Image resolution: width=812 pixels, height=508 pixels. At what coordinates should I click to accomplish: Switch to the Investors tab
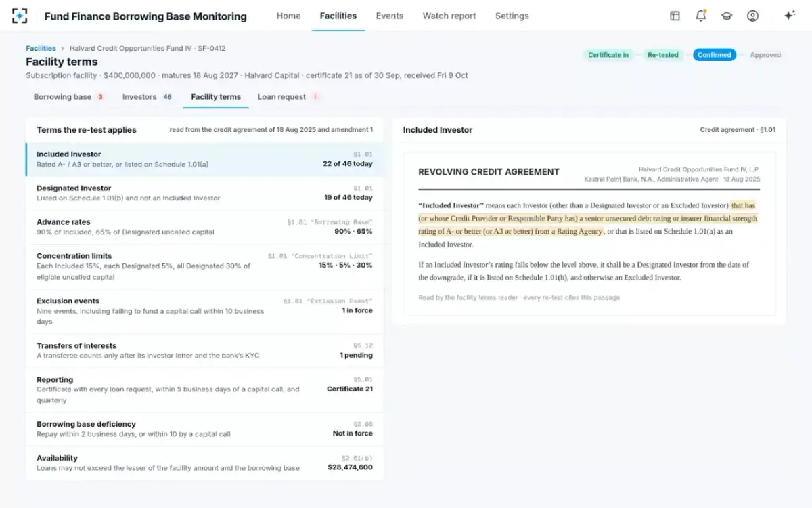tap(148, 97)
